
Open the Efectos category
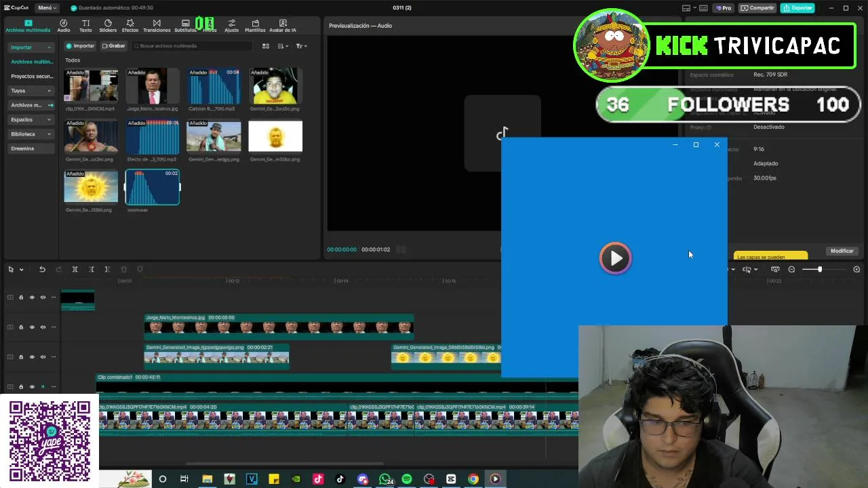(x=130, y=26)
